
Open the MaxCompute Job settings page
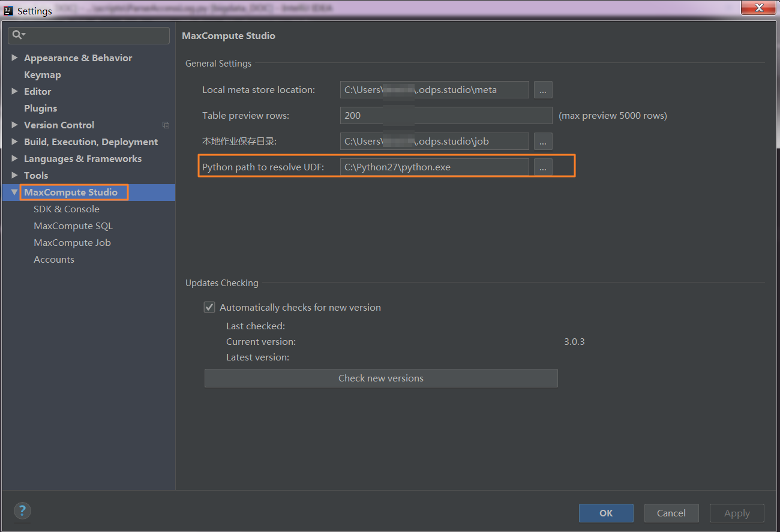click(x=72, y=242)
